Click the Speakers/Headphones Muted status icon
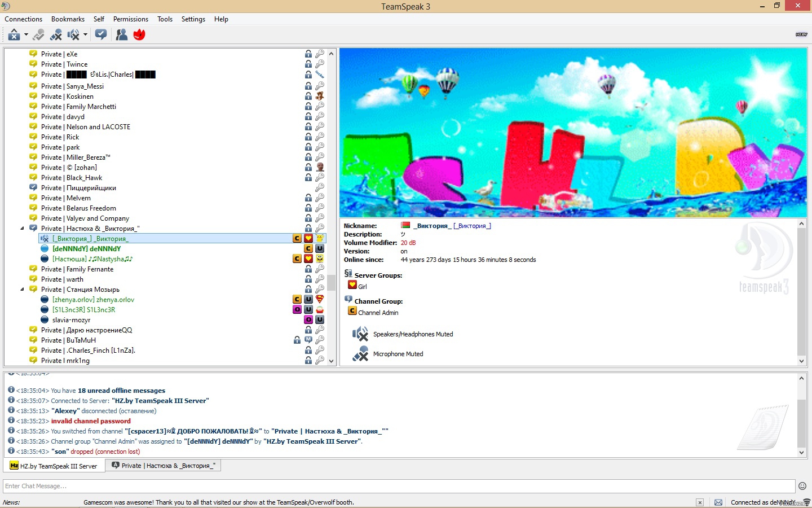Image resolution: width=812 pixels, height=508 pixels. [360, 334]
